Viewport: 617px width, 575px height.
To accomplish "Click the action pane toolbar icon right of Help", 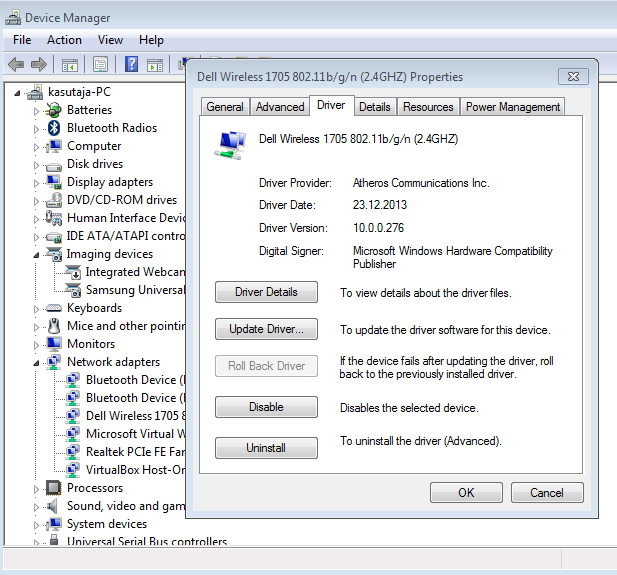I will [155, 65].
